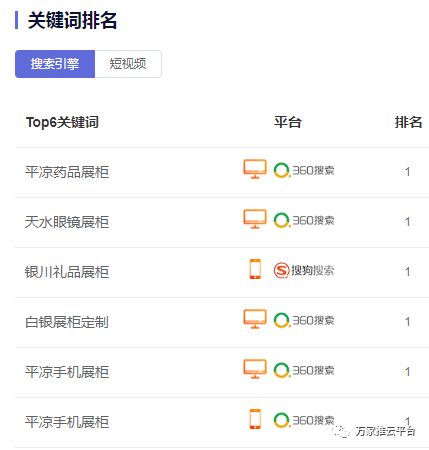
Task: Click mobile phone icon for 银川礼品展柜
Action: pos(255,269)
